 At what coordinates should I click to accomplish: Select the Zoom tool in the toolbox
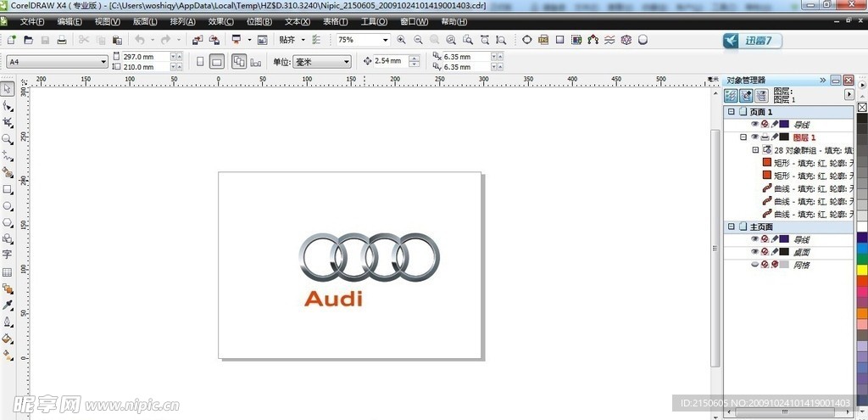coord(8,138)
